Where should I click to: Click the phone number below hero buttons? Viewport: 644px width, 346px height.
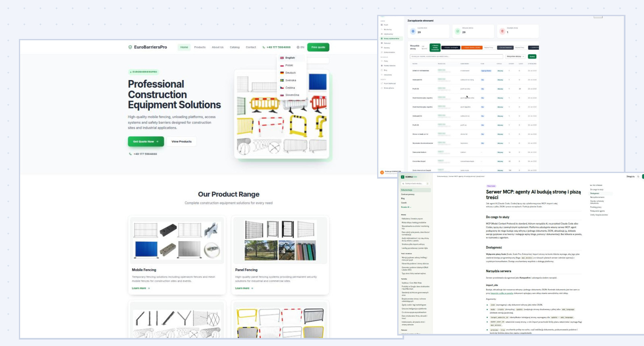click(145, 154)
